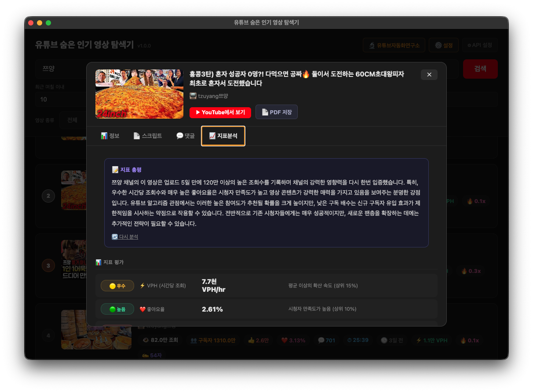Click rank number 4 circle
Viewport: 533px width, 392px height.
(48, 335)
